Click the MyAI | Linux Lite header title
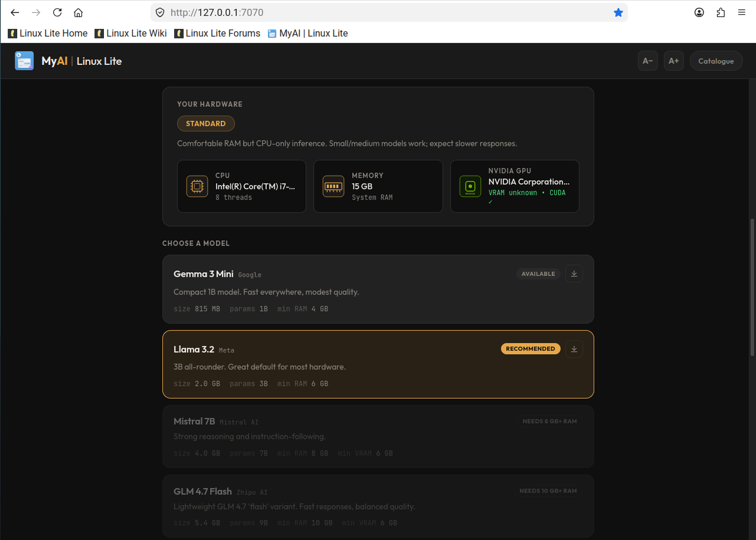 pos(82,61)
